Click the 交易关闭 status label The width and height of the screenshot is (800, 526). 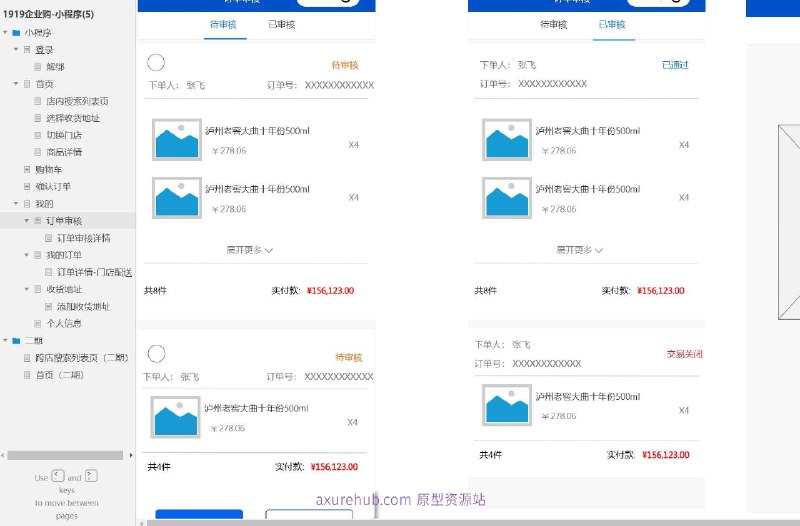[685, 354]
